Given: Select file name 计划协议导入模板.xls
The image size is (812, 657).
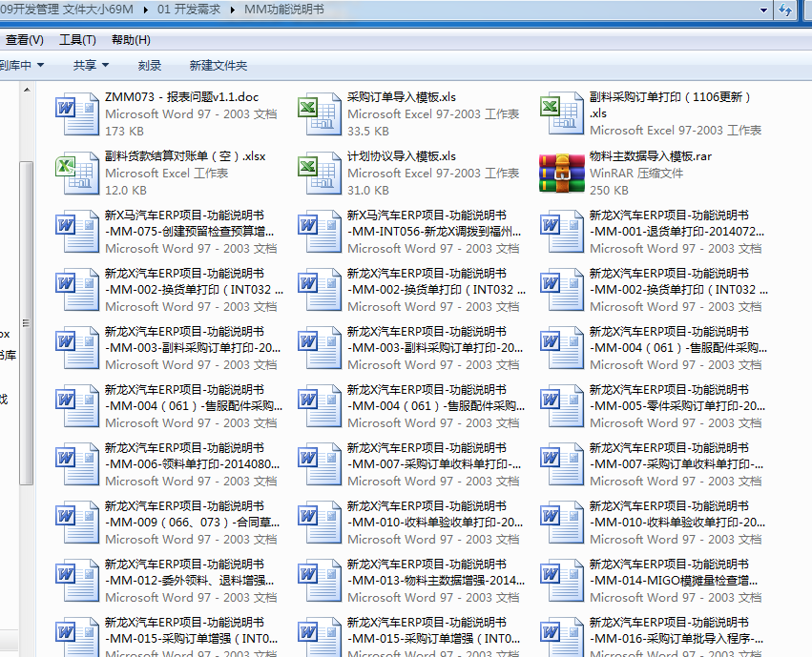Looking at the screenshot, I should 402,156.
